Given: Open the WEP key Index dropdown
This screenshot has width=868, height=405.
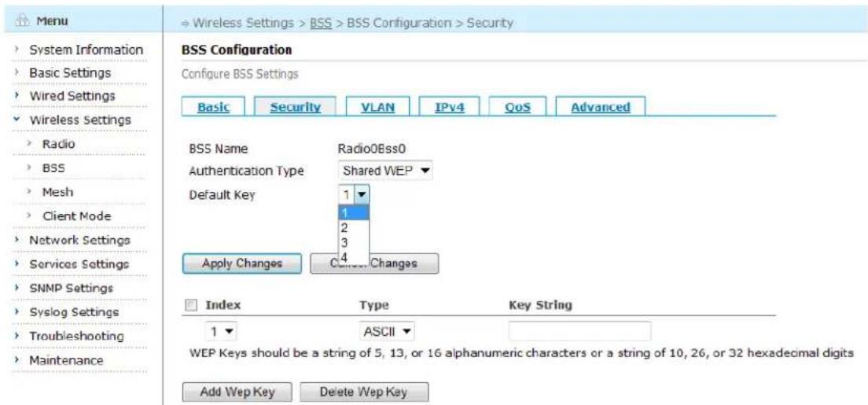Looking at the screenshot, I should tap(222, 333).
